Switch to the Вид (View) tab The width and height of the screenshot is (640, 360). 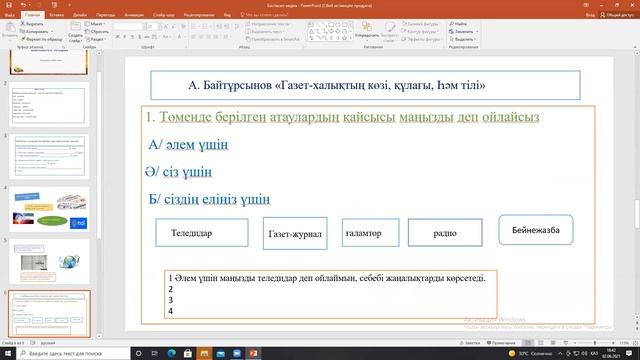tap(227, 15)
